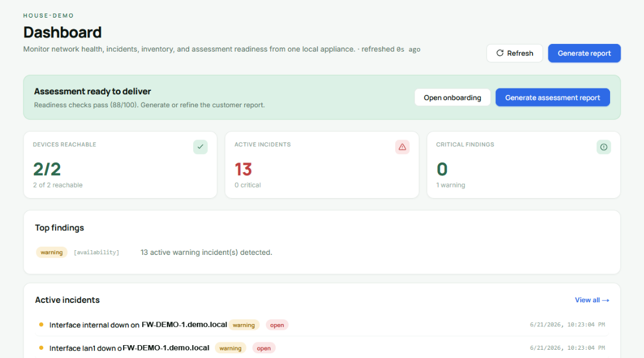Click the orange dot beside Interface lan1 down

[x=41, y=347]
